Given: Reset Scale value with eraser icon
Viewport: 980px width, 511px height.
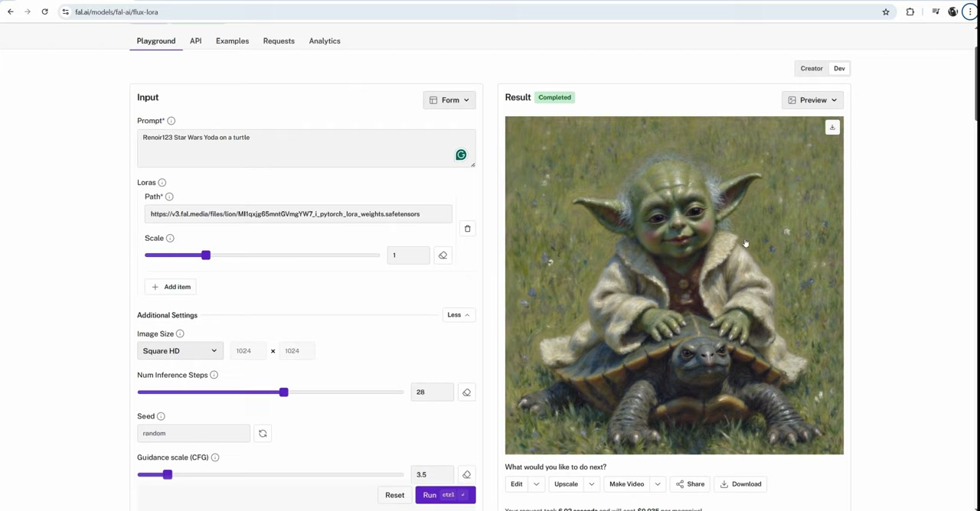Looking at the screenshot, I should 443,255.
